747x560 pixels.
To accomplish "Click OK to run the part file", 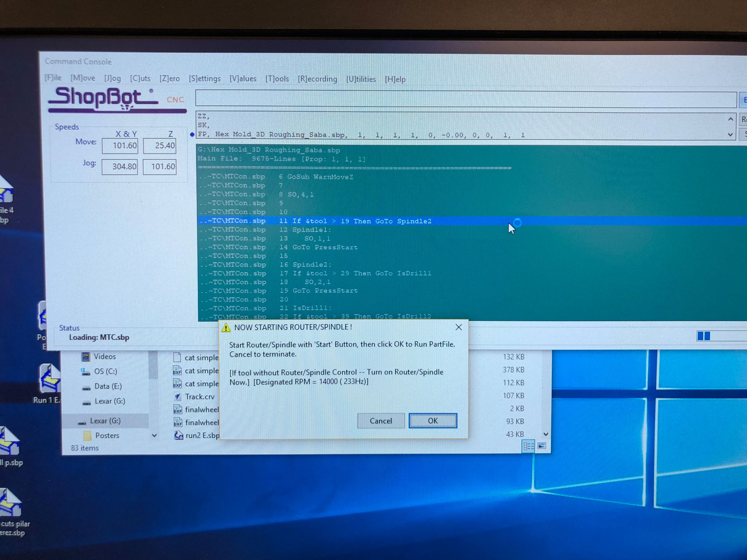I will (433, 421).
